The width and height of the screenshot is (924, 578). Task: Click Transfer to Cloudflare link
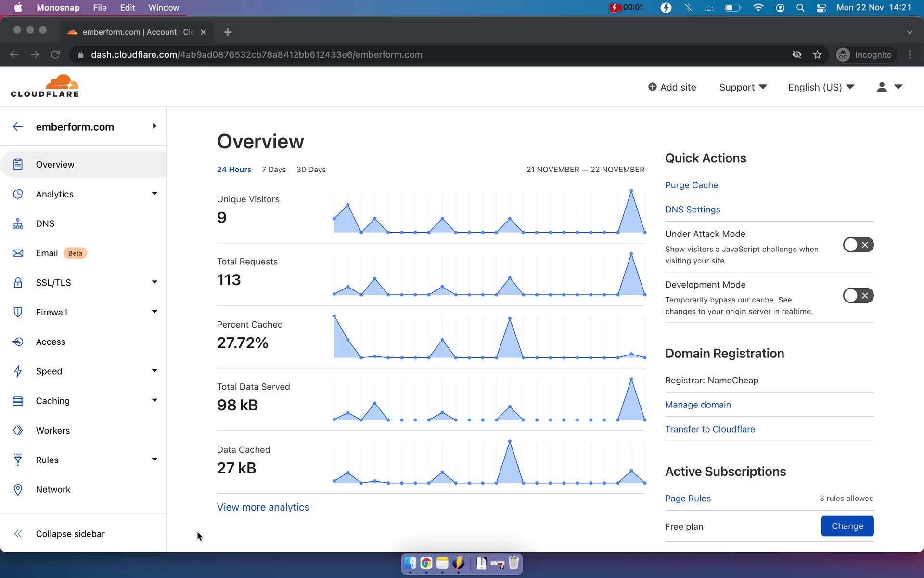[710, 429]
